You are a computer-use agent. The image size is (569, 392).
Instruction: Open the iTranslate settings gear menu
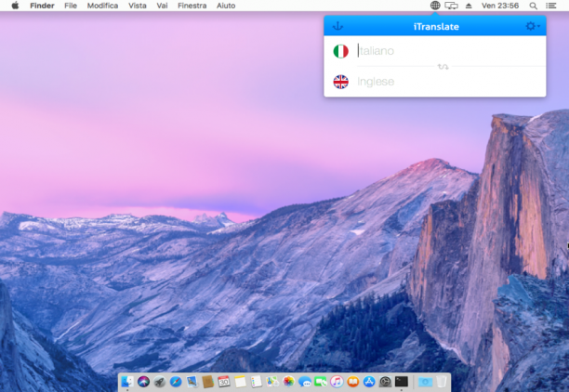(533, 26)
